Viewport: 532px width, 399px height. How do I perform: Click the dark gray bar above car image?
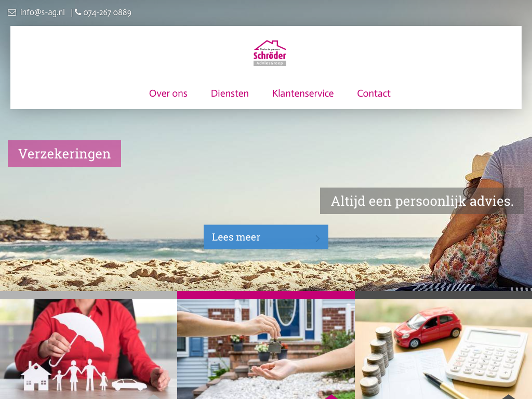pos(444,295)
